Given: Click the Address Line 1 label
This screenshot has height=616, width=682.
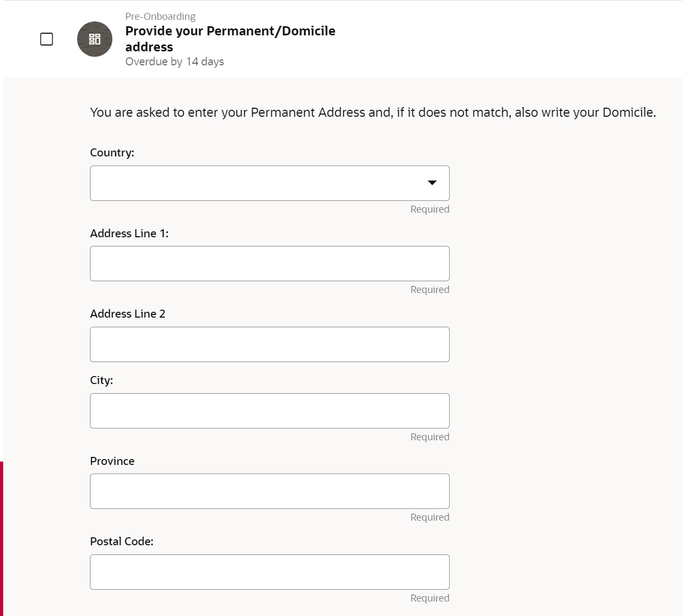Looking at the screenshot, I should pyautogui.click(x=129, y=234).
